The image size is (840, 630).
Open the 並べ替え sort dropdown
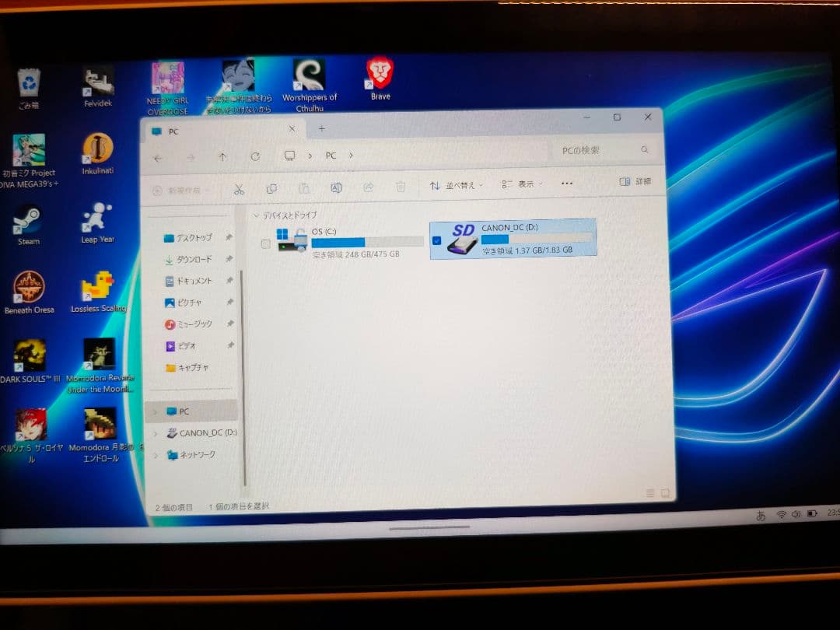(x=456, y=186)
